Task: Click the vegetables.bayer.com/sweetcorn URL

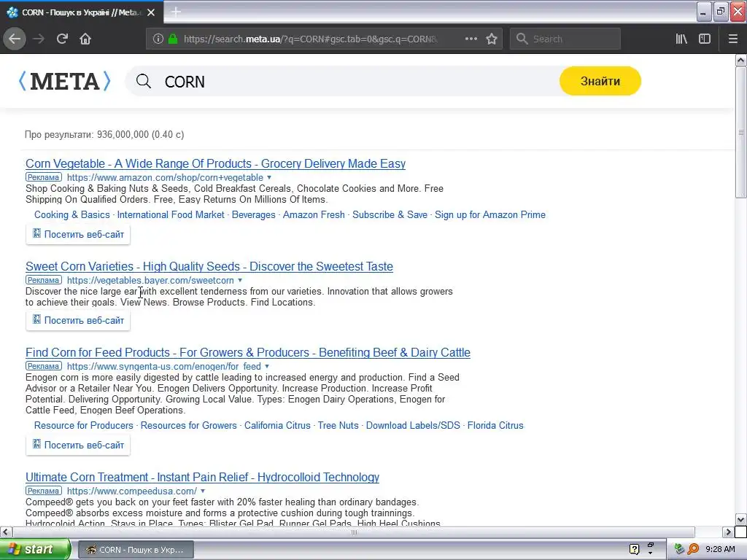Action: (150, 281)
